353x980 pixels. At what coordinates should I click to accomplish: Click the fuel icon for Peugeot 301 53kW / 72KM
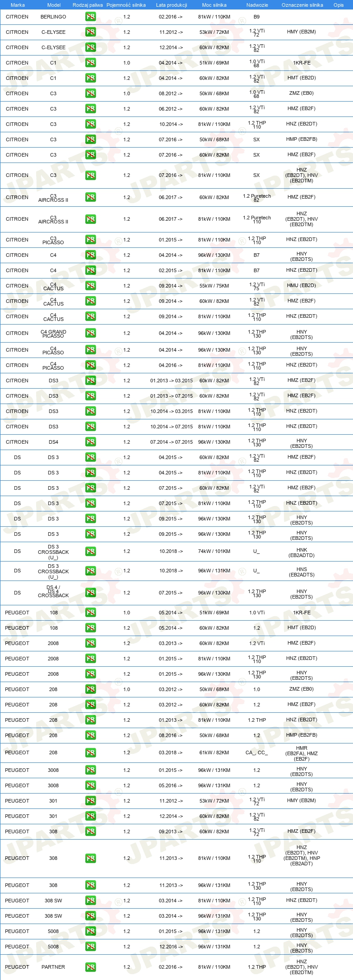coord(90,801)
